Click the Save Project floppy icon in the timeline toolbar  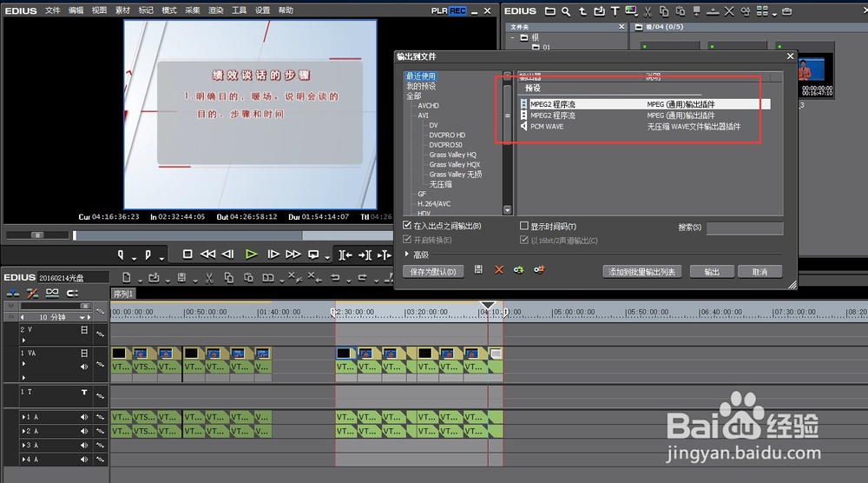[181, 277]
